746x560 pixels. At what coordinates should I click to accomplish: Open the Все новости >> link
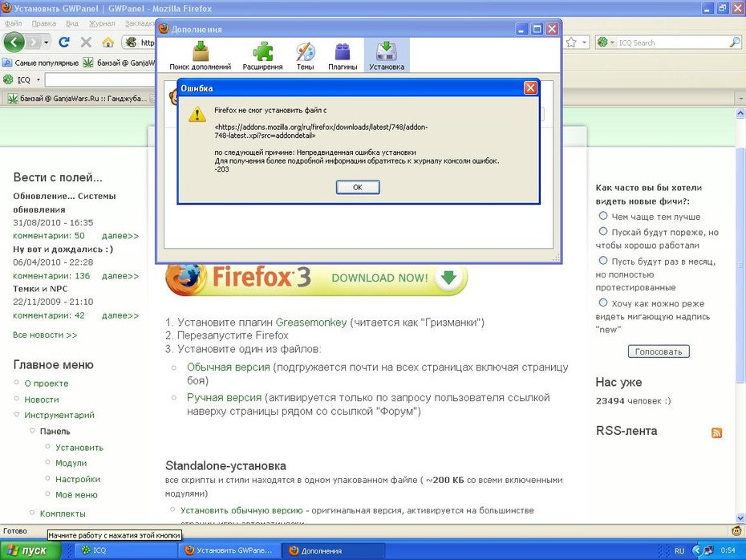click(45, 335)
